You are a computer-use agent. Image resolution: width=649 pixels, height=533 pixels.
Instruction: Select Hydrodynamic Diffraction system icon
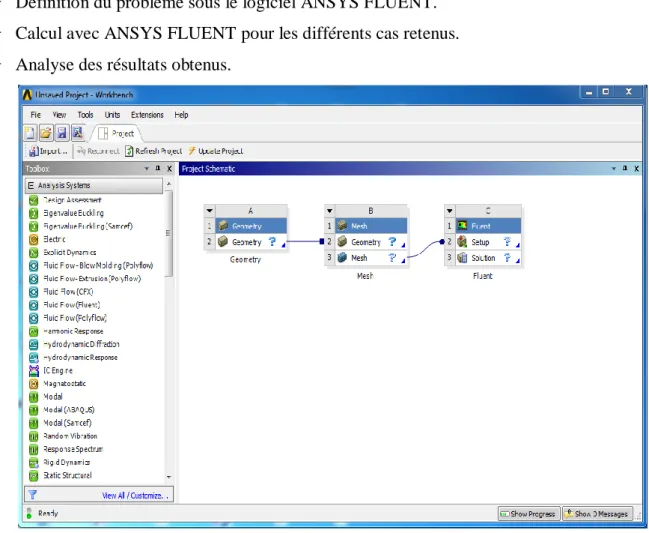[34, 345]
